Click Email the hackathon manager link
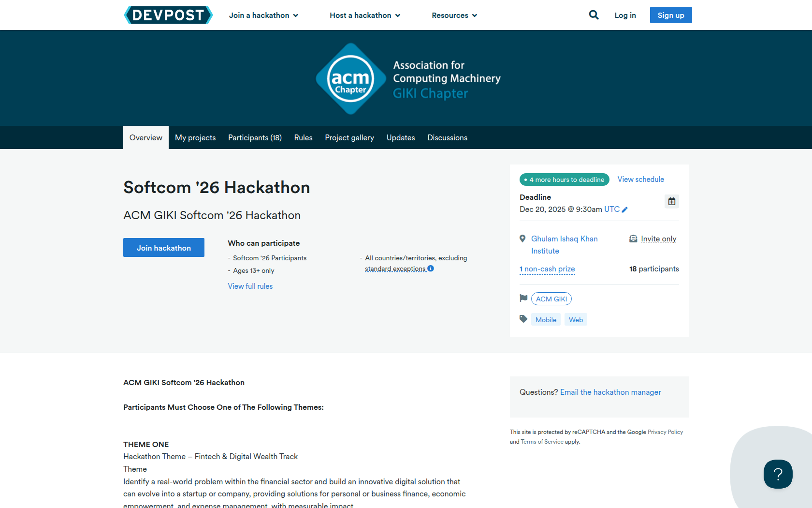Screen dimensions: 812x508 click(610, 392)
